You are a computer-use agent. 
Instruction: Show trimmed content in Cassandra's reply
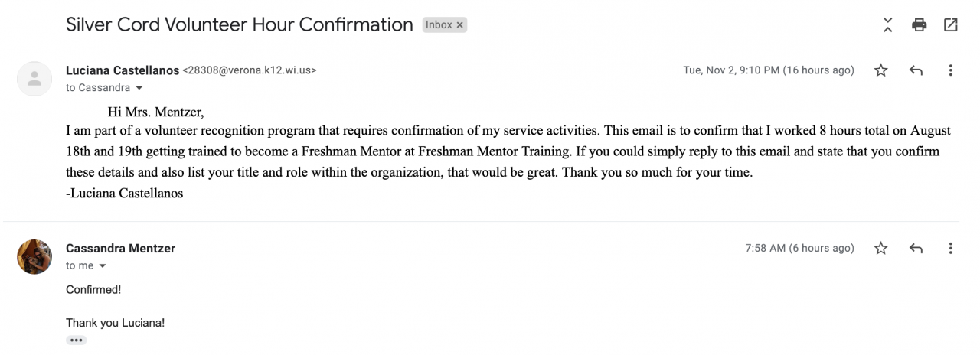[76, 340]
